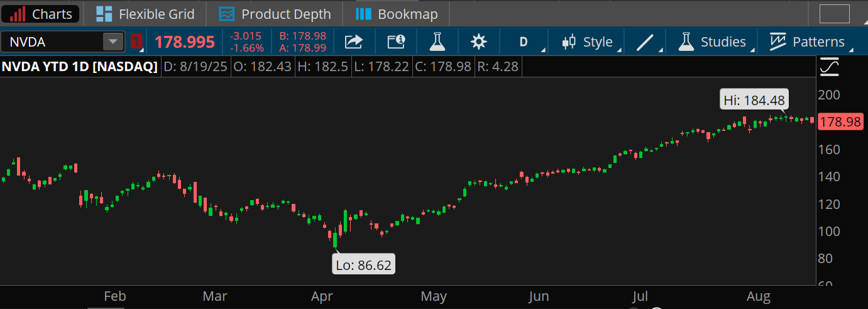Open the quote details info icon
Viewport: 868px width, 309px height.
pyautogui.click(x=396, y=42)
